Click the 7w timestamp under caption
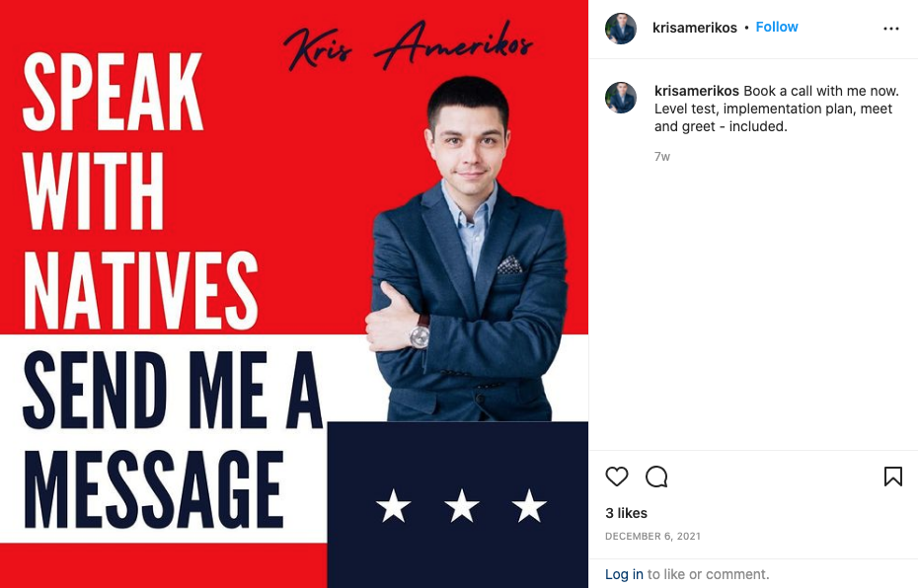Screen dimensions: 918x588 coord(661,157)
